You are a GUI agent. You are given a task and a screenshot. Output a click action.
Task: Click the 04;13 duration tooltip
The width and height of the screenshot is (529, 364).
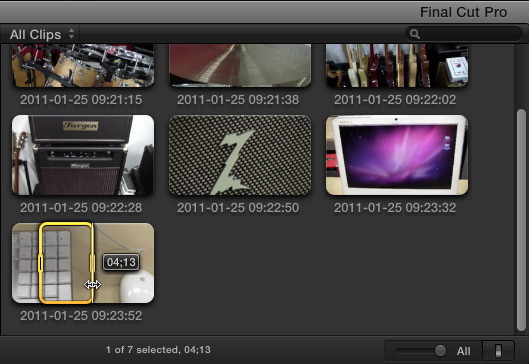tap(121, 262)
